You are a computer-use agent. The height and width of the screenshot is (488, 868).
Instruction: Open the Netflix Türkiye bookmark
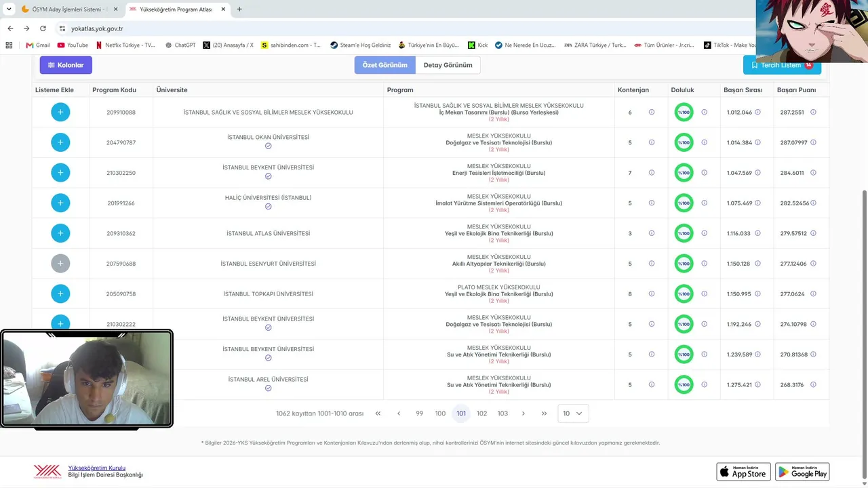coord(125,45)
